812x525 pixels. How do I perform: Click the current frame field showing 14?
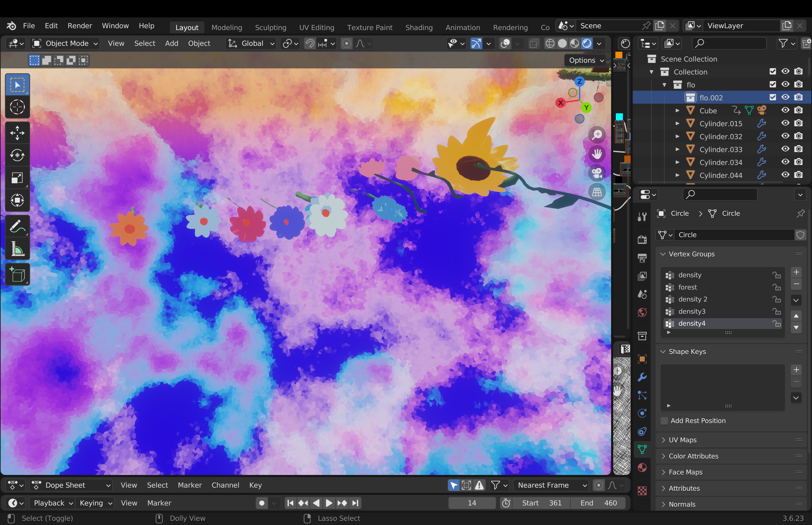tap(472, 503)
